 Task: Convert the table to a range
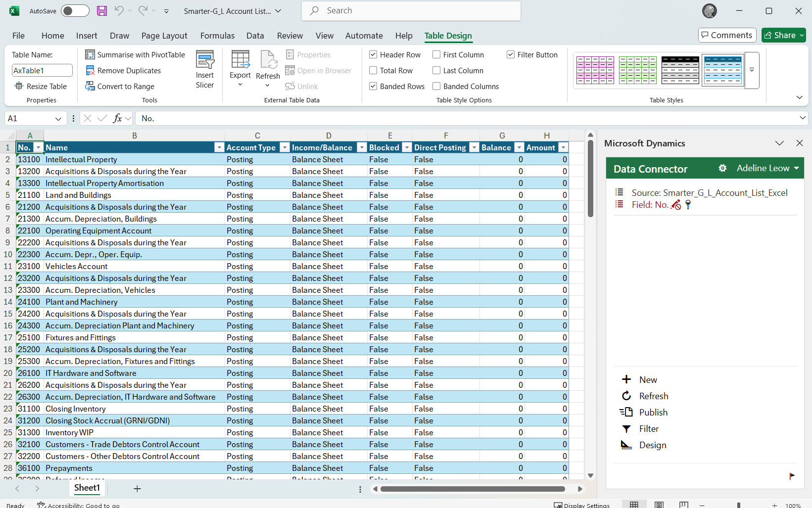pos(120,87)
